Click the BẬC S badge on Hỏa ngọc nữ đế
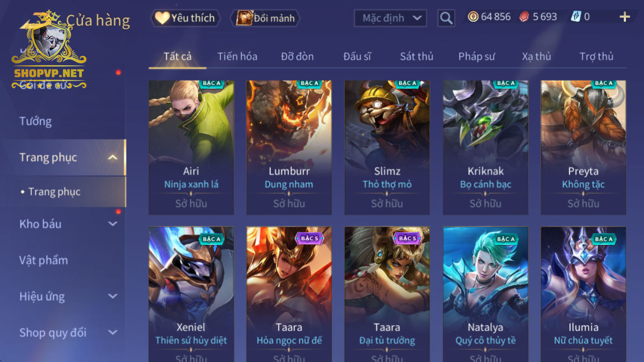This screenshot has width=644, height=362. point(310,238)
